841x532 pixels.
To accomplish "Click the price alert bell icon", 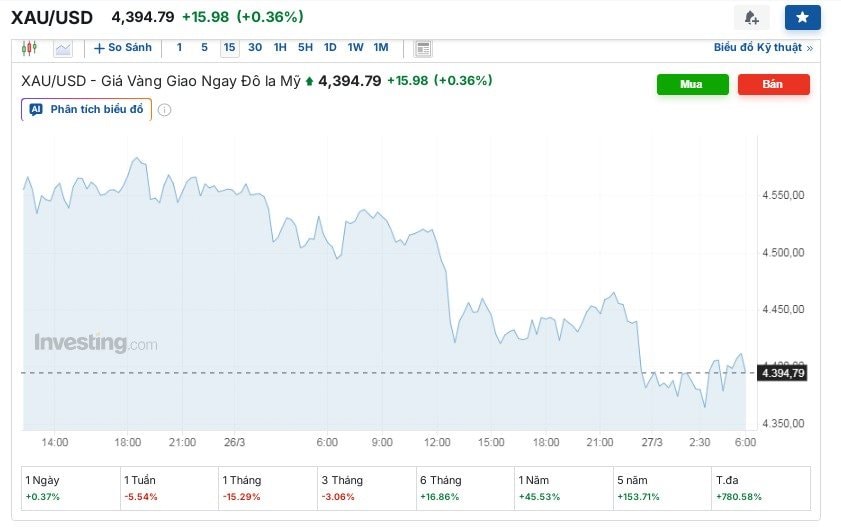I will pyautogui.click(x=751, y=18).
